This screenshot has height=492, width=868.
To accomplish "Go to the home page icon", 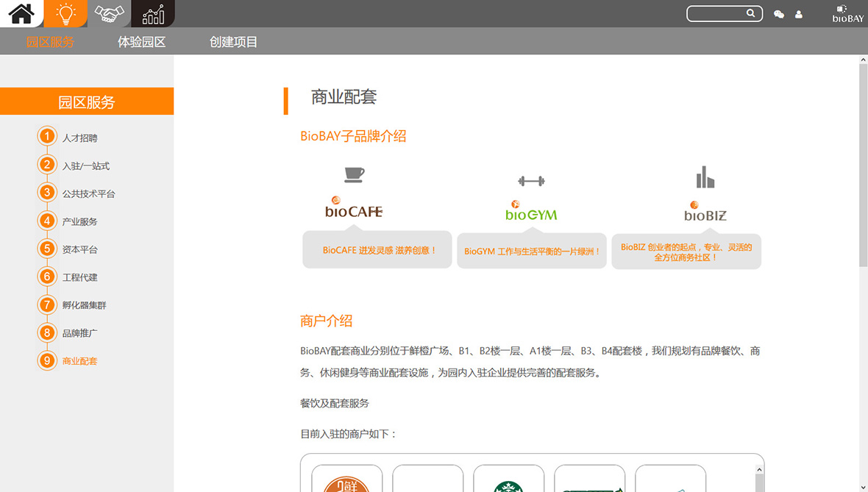I will click(x=21, y=13).
